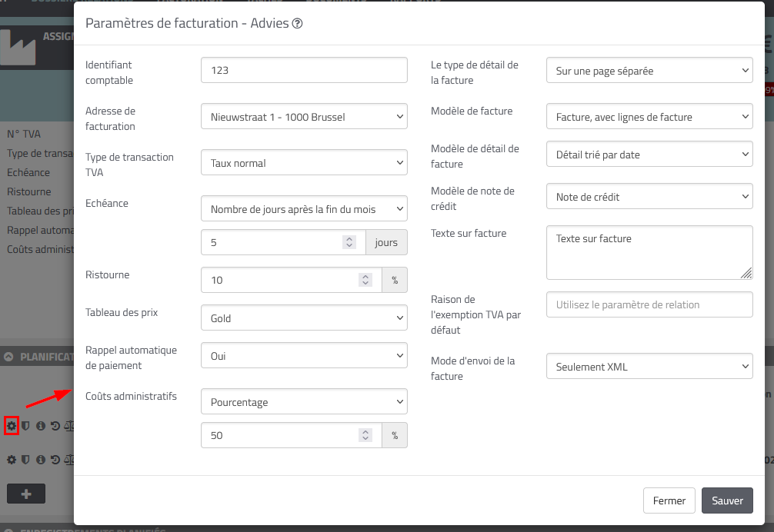Click the 'Identifiant comptable' label

click(x=109, y=72)
